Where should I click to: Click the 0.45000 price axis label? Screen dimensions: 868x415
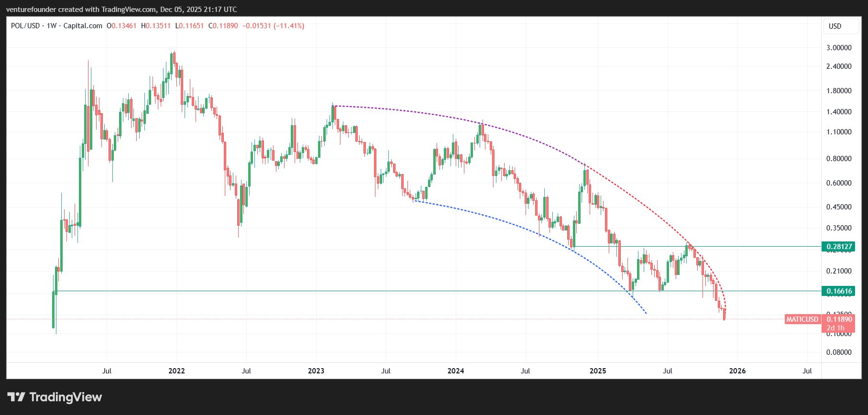coord(839,207)
